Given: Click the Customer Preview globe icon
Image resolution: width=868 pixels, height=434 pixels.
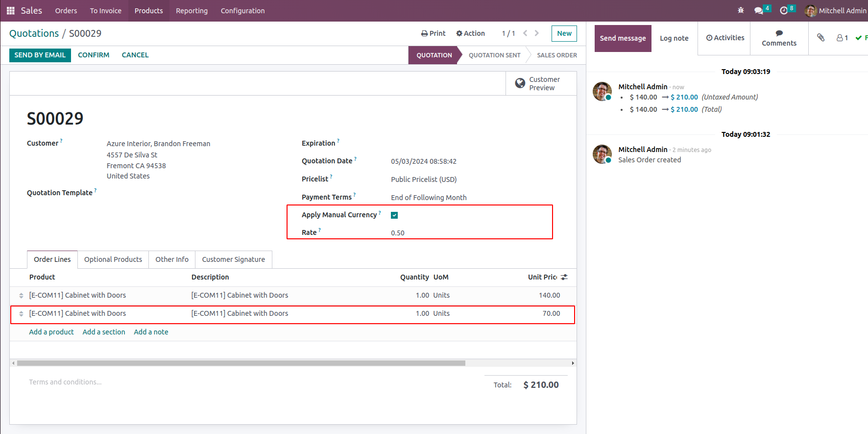Looking at the screenshot, I should click(520, 83).
